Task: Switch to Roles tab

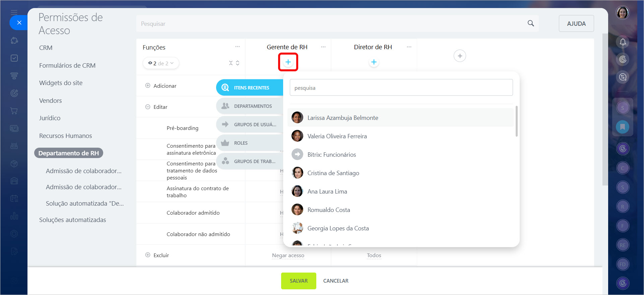Action: 250,143
